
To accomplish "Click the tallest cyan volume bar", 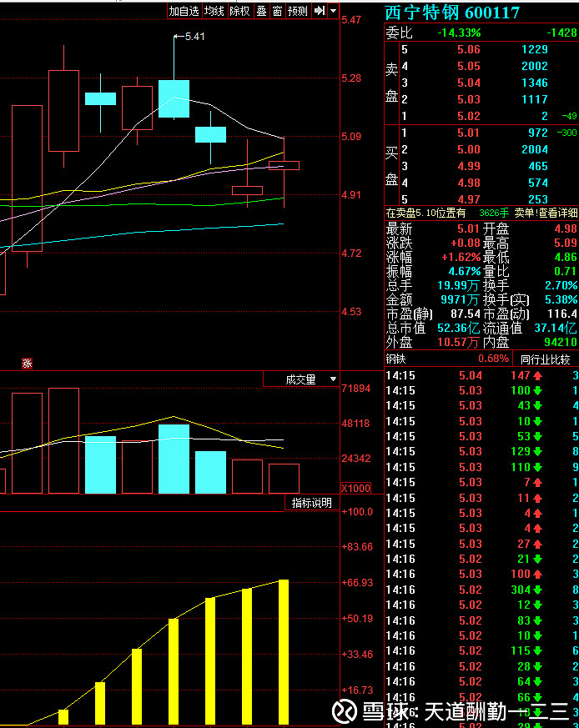I will (174, 459).
